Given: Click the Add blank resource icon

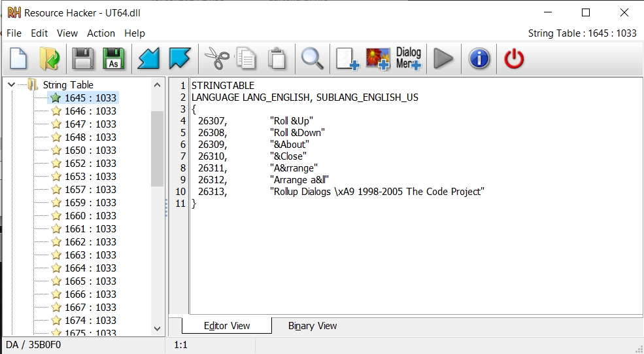Looking at the screenshot, I should [x=347, y=59].
